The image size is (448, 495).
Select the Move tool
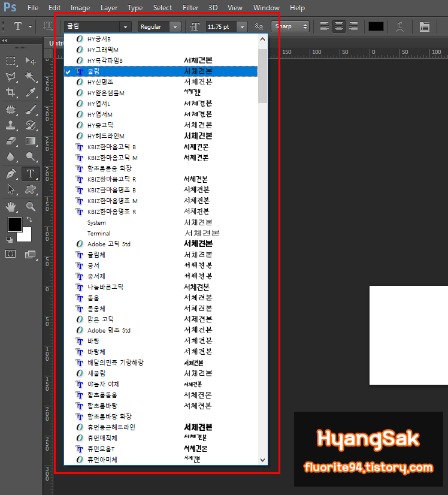[x=31, y=61]
